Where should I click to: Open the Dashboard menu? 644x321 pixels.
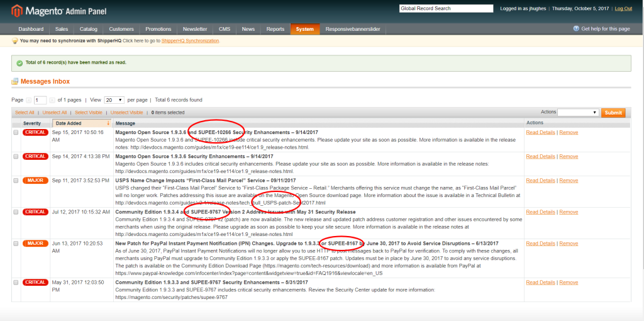click(31, 29)
